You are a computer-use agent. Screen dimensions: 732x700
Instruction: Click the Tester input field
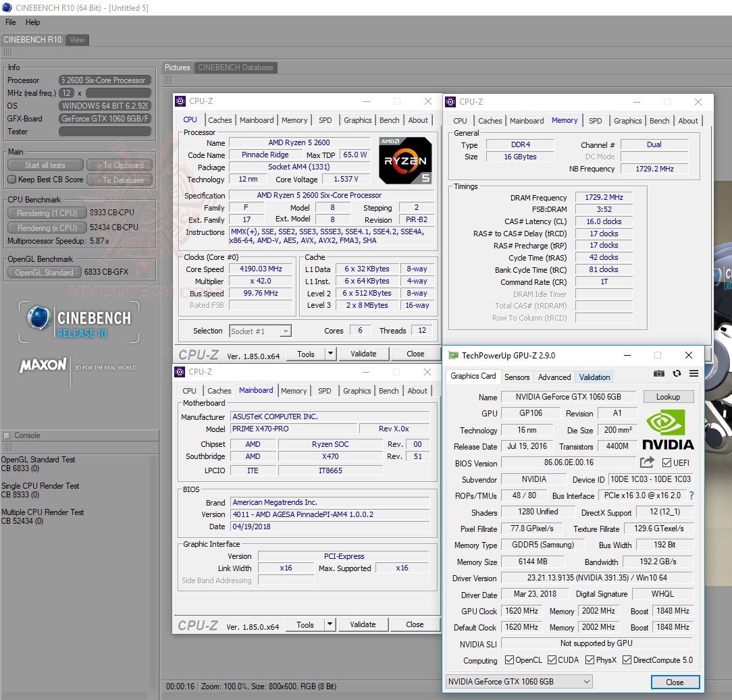tap(105, 132)
